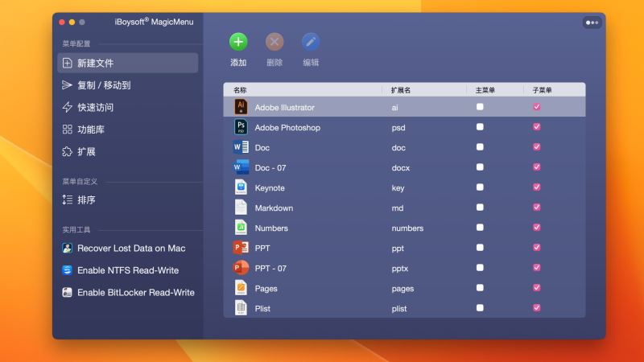Select the Adobe Illustrator file icon

click(x=241, y=107)
